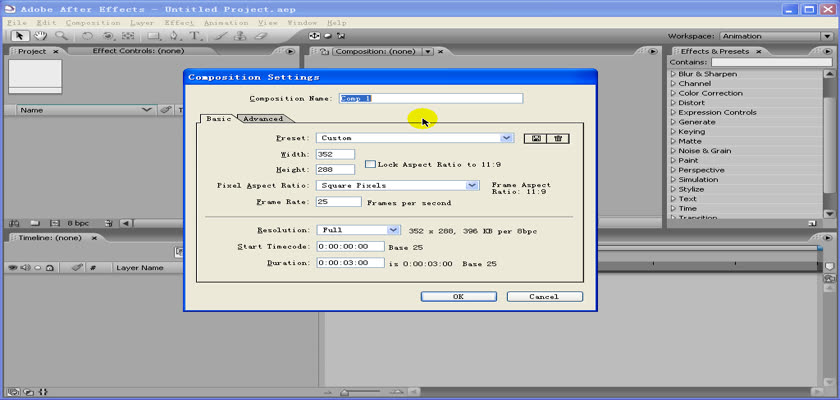Screen dimensions: 840x400
Task: Close the Timeline panel tab
Action: (95, 238)
